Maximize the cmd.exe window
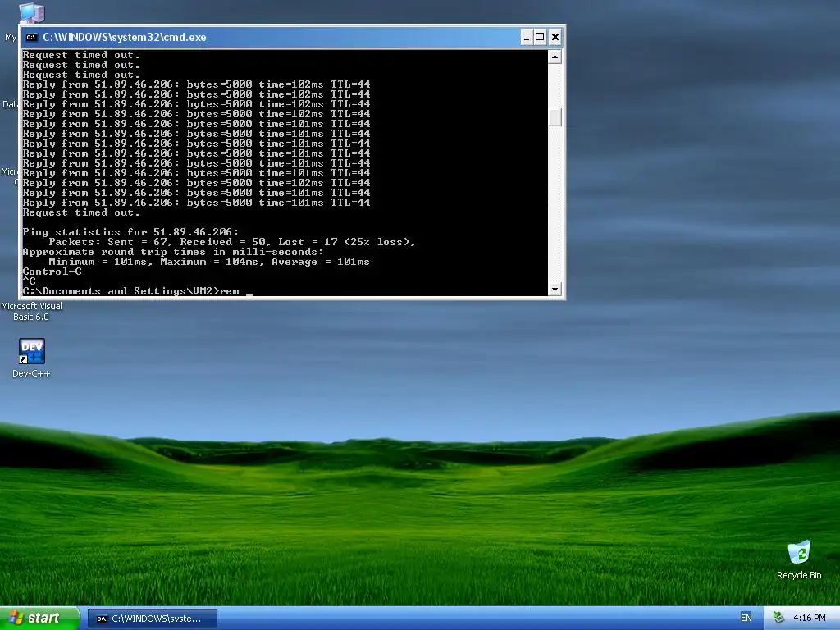 tap(540, 37)
